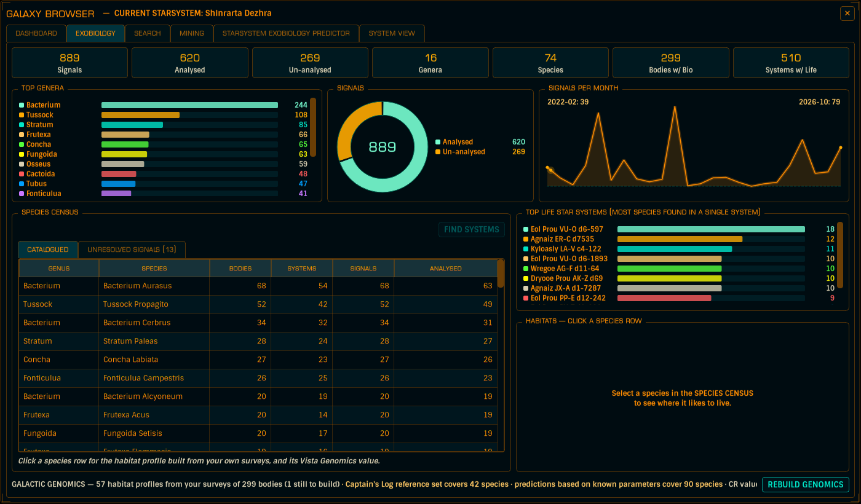This screenshot has width=861, height=504.
Task: Click the Bacterium Alcyoneum row
Action: (258, 396)
